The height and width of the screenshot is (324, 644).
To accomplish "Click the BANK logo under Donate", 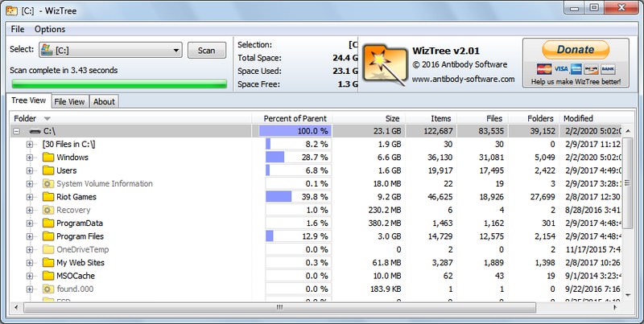I will tap(608, 69).
